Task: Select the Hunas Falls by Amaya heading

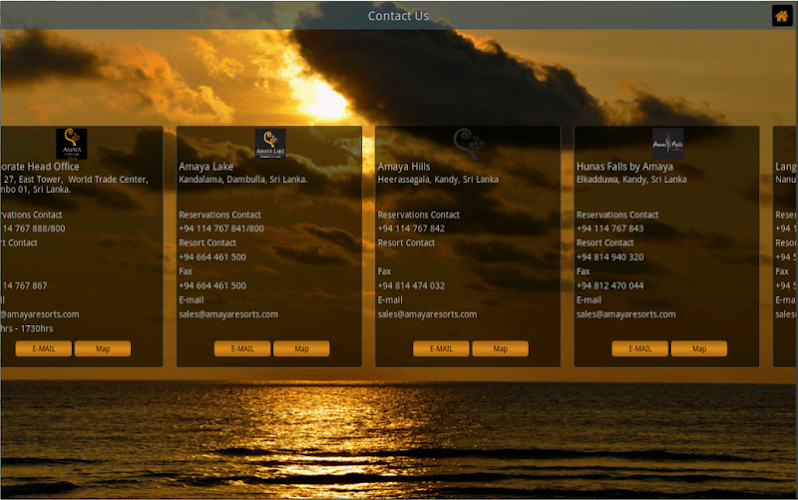Action: [x=624, y=166]
